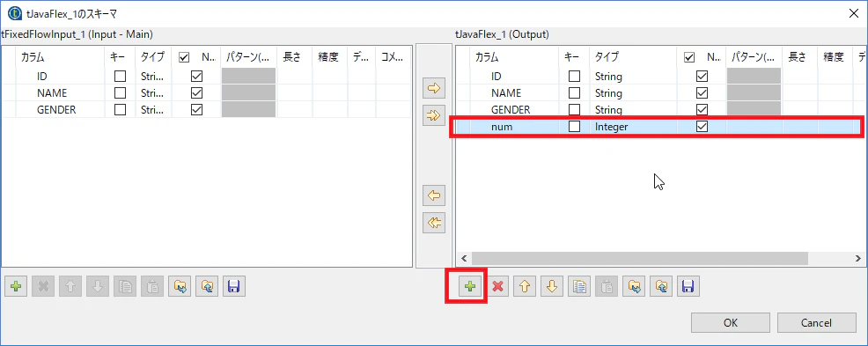Paste icon in Input schema toolbar
Screen dimensions: 868x346
[x=151, y=286]
